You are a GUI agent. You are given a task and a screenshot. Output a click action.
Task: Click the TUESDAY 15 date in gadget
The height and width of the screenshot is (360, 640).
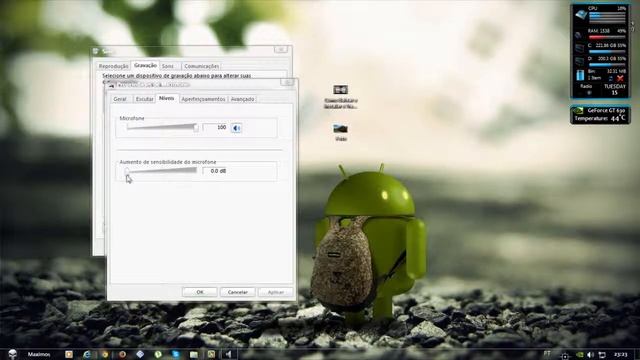(x=614, y=89)
